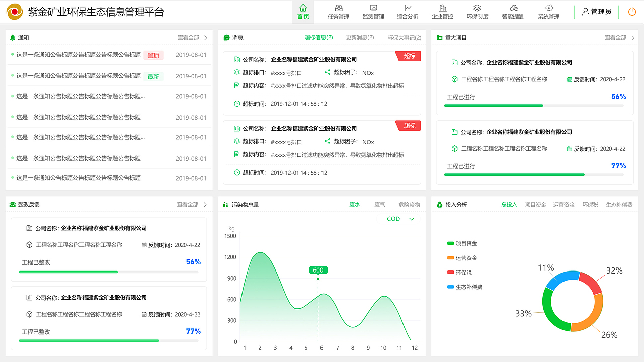Switch to the 废气 tab
The height and width of the screenshot is (362, 644).
(x=380, y=204)
